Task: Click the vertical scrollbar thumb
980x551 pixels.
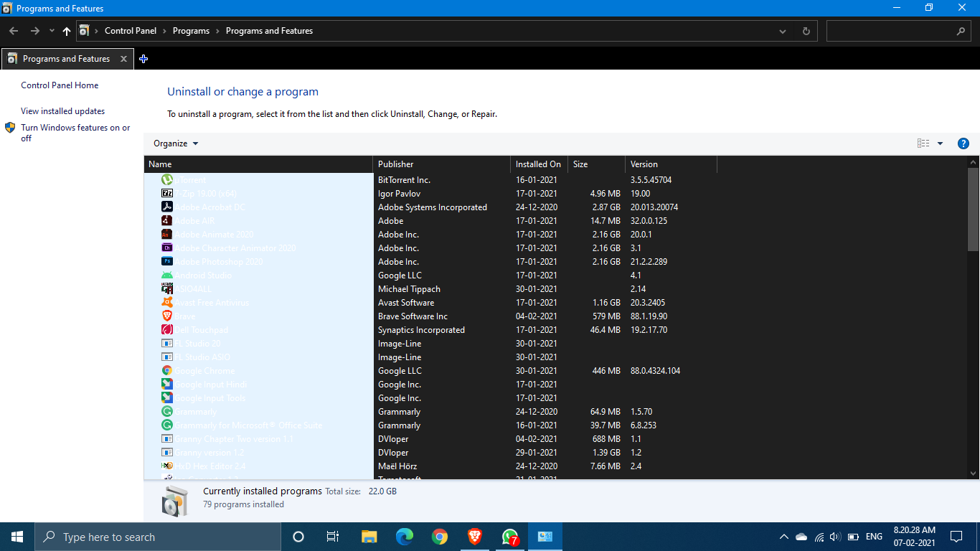Action: pyautogui.click(x=973, y=209)
